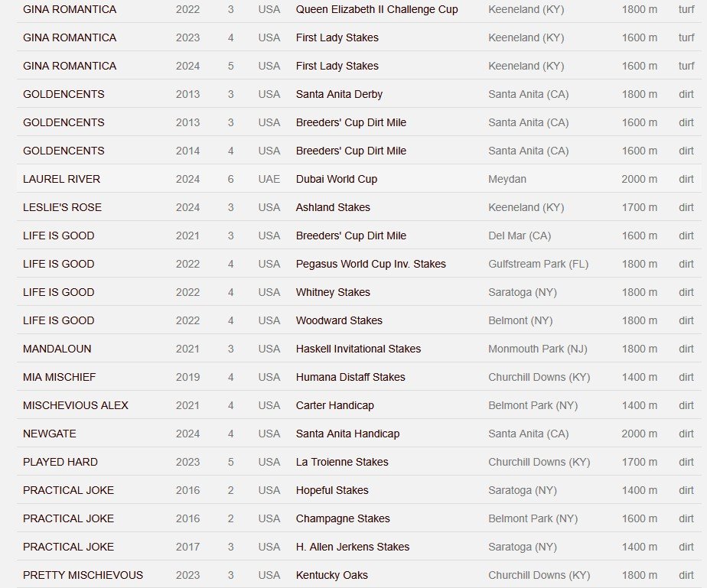Click the First Lady Stakes 2023 race
707x588 pixels.
[337, 37]
